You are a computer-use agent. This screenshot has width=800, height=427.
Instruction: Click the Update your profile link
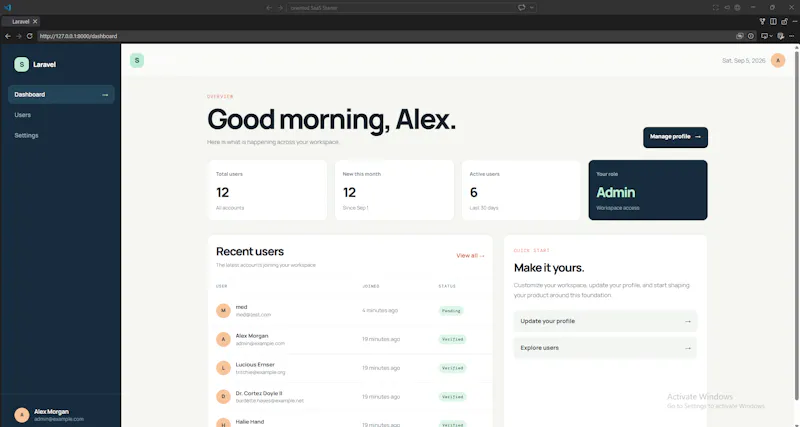point(605,321)
